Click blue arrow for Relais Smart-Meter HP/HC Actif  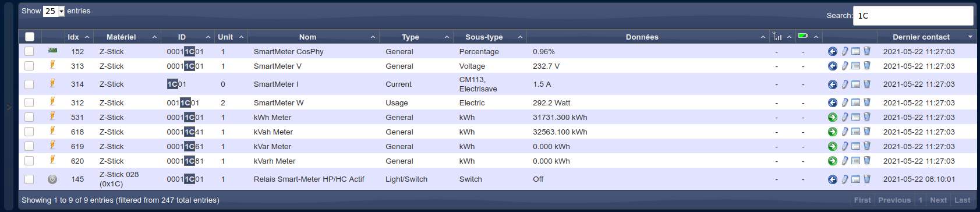pyautogui.click(x=833, y=179)
